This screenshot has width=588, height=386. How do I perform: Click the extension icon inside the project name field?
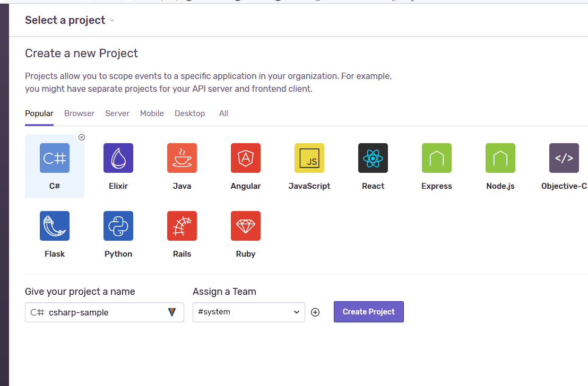point(172,312)
